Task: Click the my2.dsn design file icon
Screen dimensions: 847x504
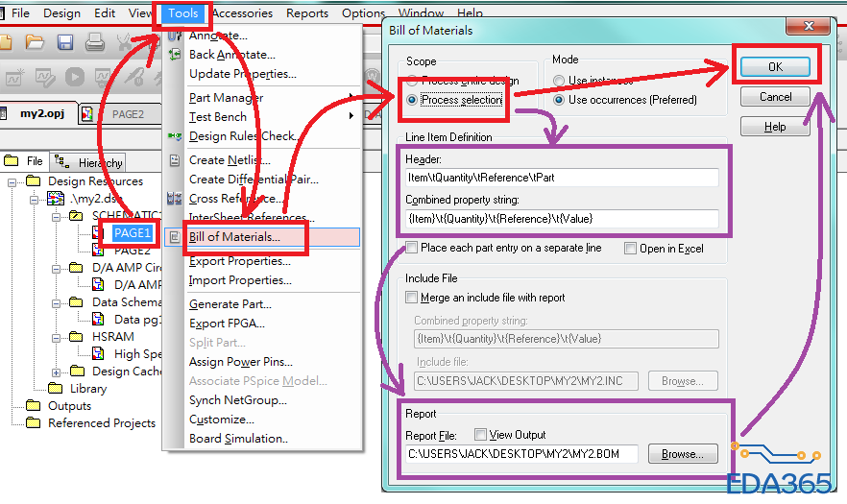Action: pyautogui.click(x=56, y=199)
